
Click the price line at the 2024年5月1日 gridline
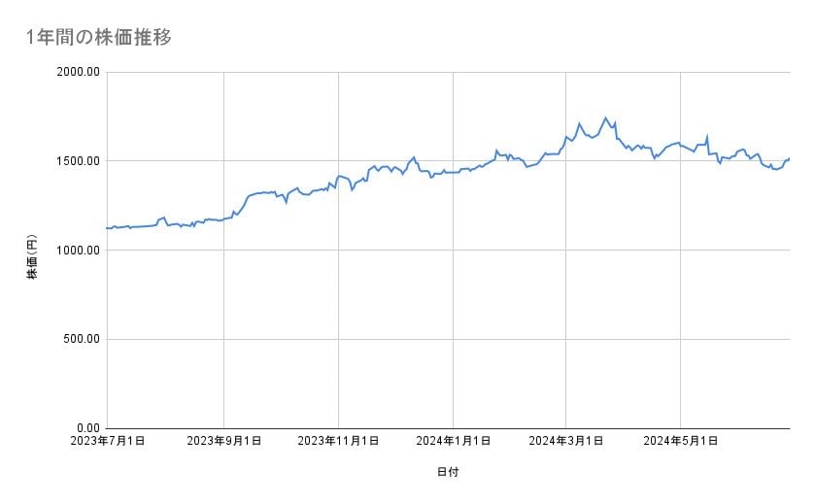(x=680, y=145)
